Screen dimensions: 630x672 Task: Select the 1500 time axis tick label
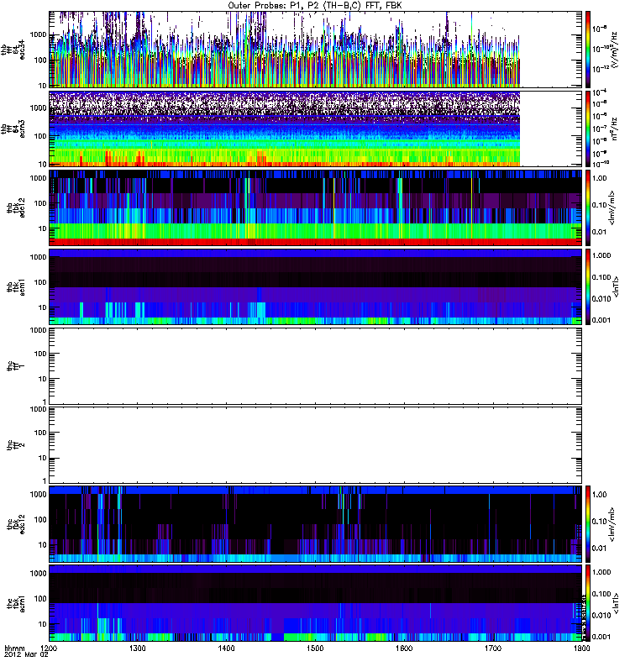[x=315, y=648]
